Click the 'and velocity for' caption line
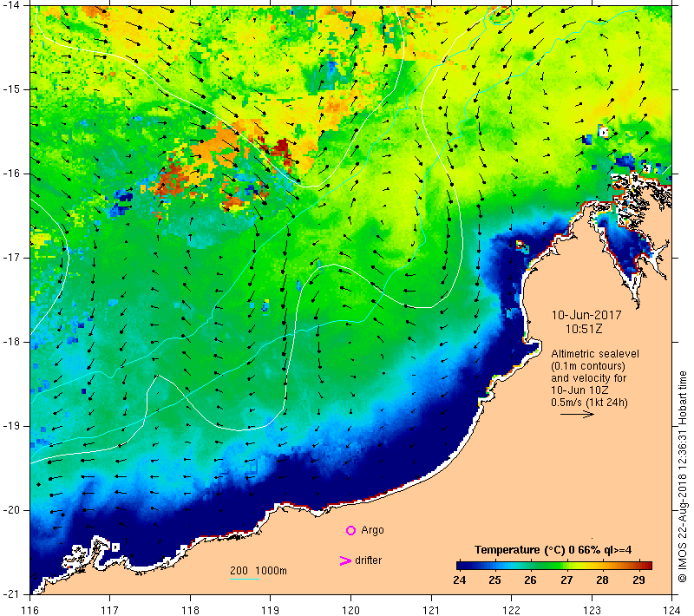694x616 pixels. [589, 378]
